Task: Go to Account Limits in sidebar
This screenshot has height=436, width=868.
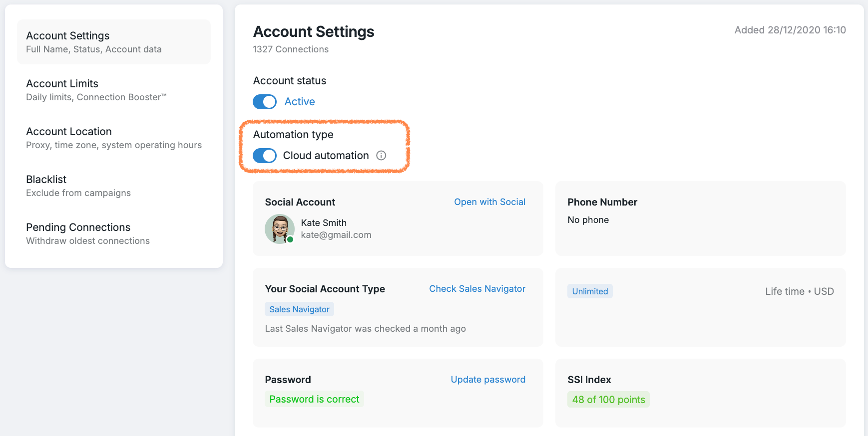Action: tap(114, 90)
